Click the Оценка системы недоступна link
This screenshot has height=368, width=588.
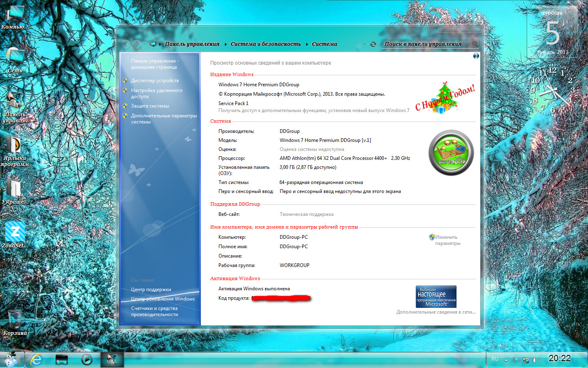point(312,149)
